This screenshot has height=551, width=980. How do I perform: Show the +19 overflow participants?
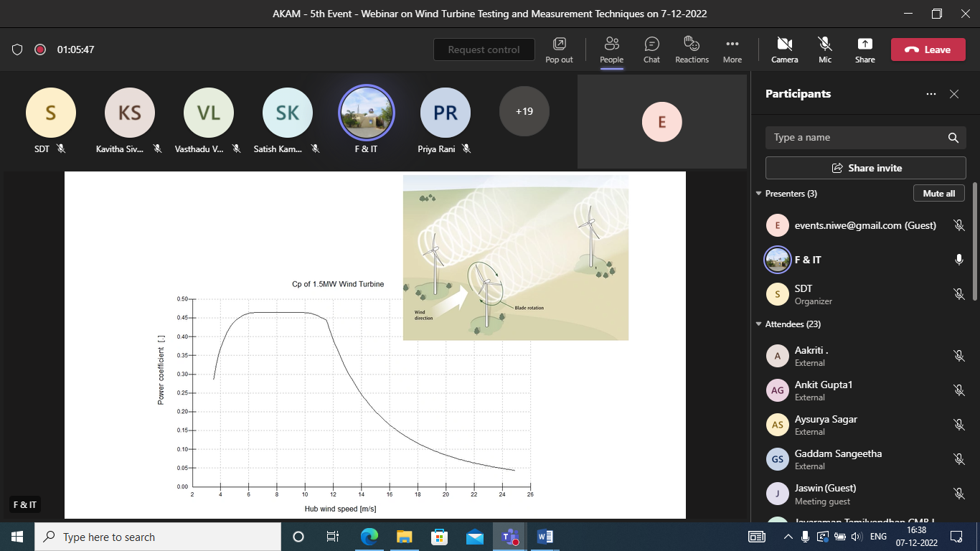[x=524, y=111]
